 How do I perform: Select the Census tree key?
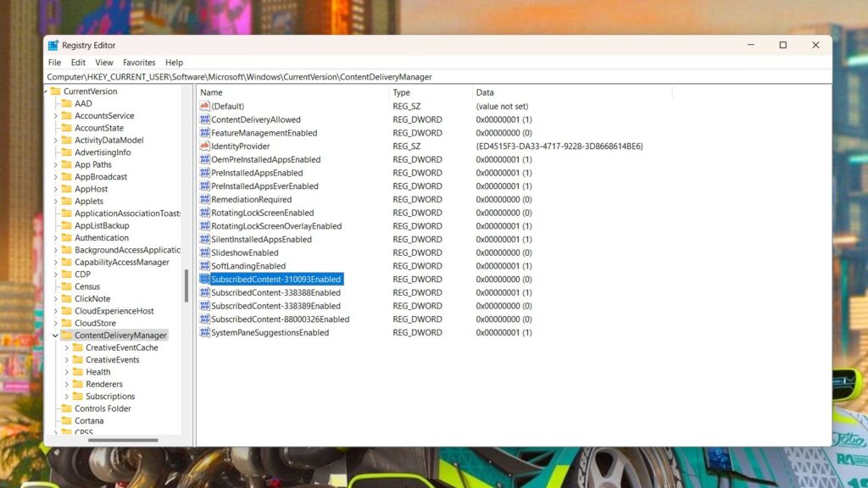tap(87, 286)
